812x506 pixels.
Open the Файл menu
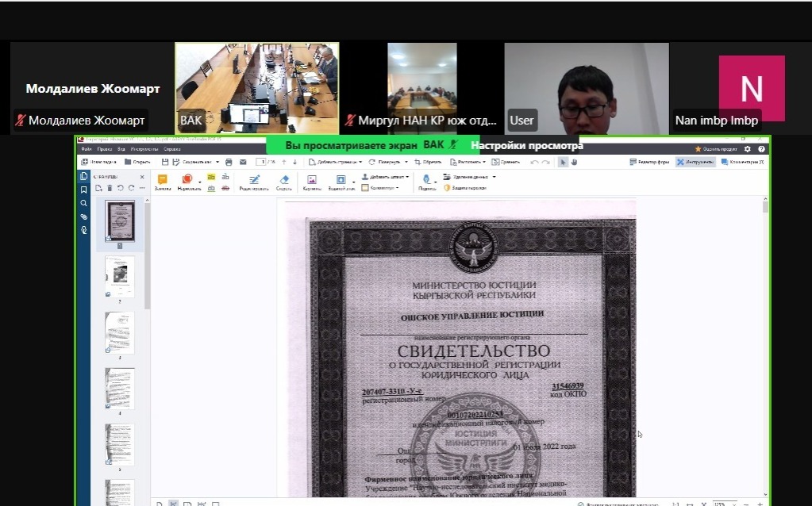86,149
